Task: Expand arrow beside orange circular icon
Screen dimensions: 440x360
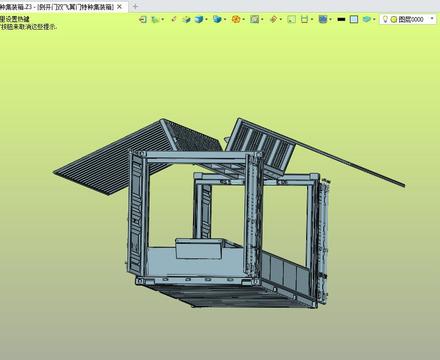Action: (244, 19)
